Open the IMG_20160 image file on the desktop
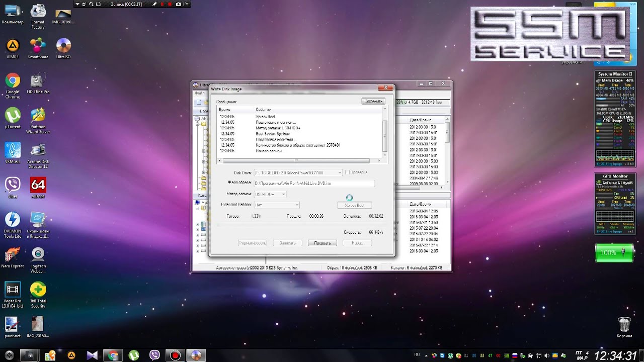The height and width of the screenshot is (362, 644). tap(63, 16)
